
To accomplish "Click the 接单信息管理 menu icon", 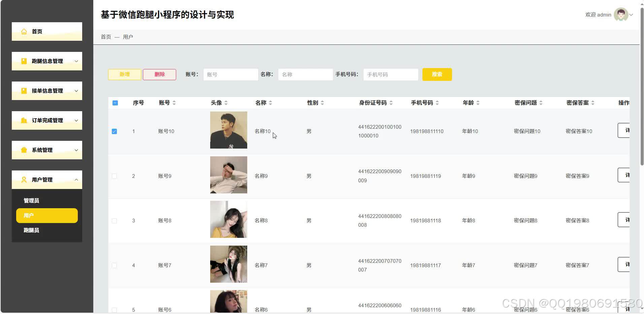I will (x=24, y=91).
